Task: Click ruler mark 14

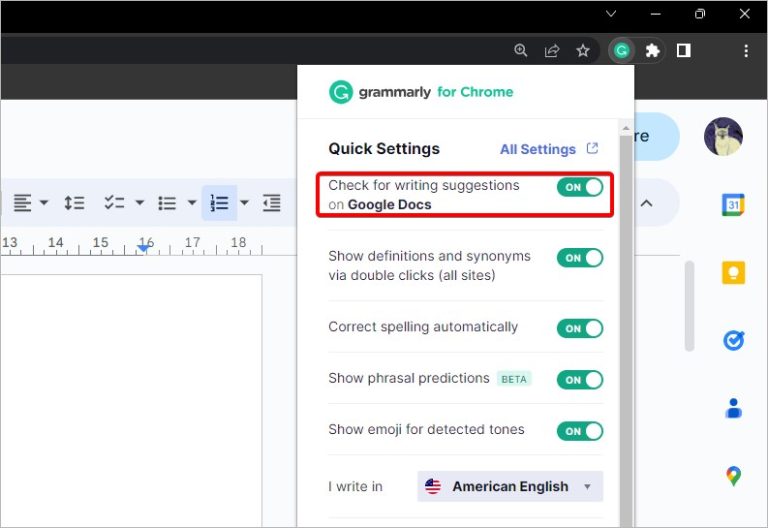Action: click(55, 242)
